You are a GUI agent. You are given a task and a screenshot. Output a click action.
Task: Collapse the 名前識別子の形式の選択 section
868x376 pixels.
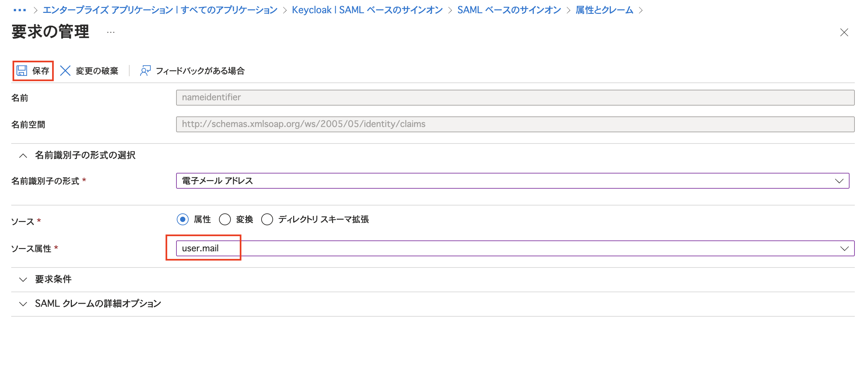coord(23,155)
